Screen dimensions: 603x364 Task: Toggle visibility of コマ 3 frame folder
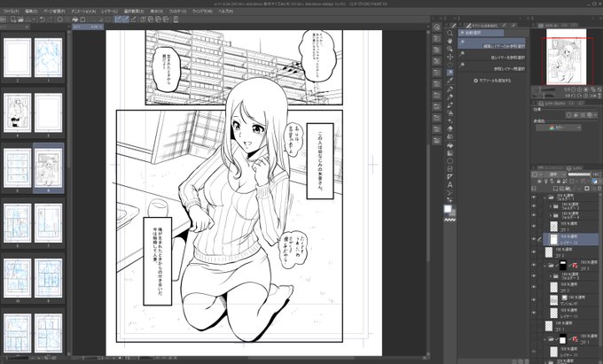click(534, 265)
